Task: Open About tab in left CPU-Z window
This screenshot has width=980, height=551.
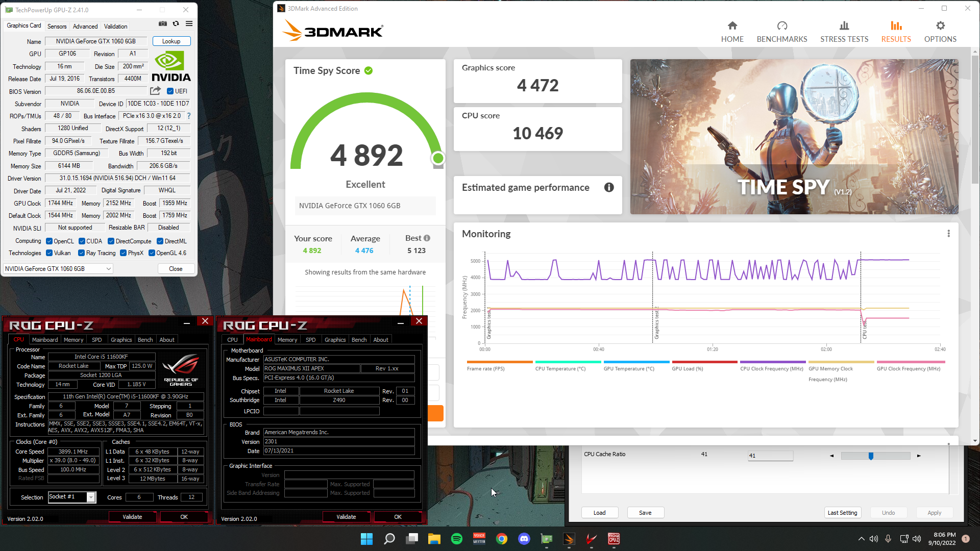Action: (167, 340)
